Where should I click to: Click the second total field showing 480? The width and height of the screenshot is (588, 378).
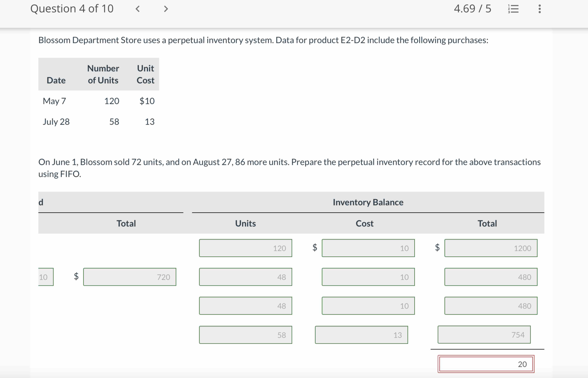click(491, 306)
